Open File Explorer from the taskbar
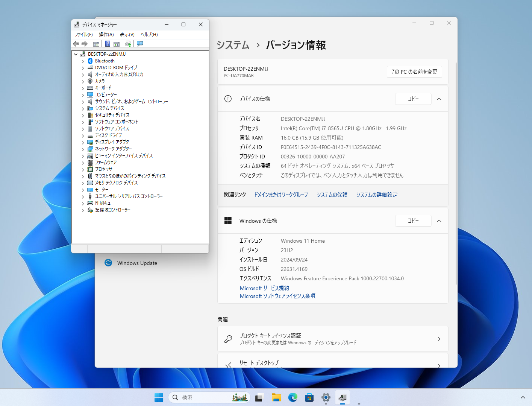The width and height of the screenshot is (532, 406). coord(276,397)
